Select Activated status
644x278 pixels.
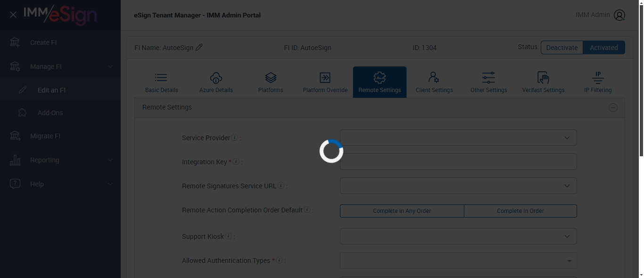(604, 48)
